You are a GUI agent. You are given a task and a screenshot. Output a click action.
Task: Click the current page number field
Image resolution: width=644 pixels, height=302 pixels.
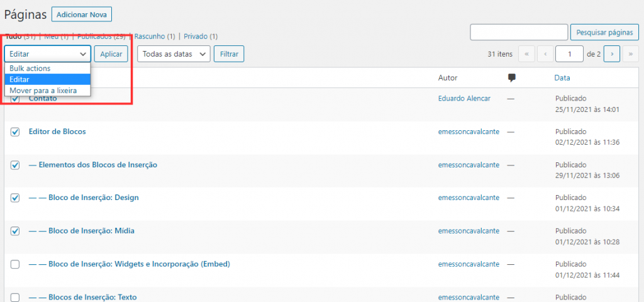569,54
